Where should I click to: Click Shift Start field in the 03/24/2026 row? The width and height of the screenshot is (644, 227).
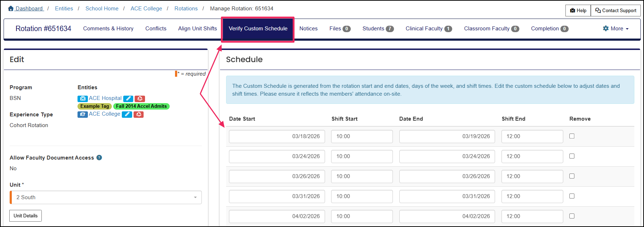362,156
